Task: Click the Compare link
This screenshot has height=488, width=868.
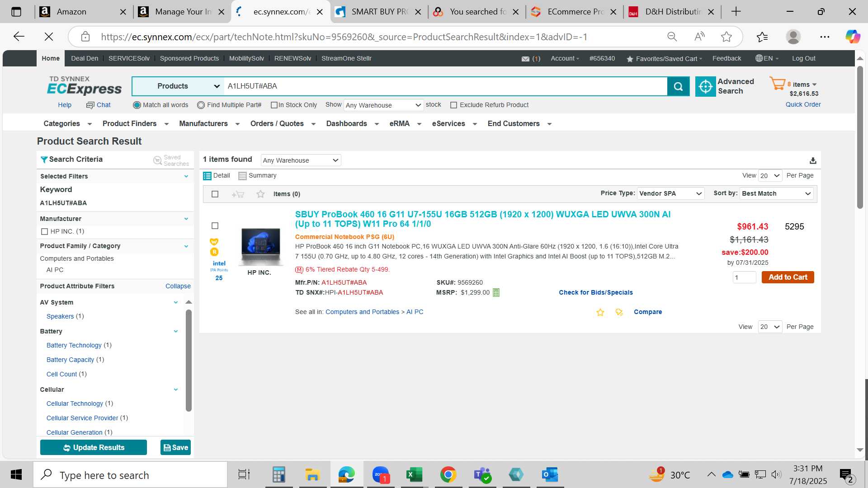Action: pos(647,312)
